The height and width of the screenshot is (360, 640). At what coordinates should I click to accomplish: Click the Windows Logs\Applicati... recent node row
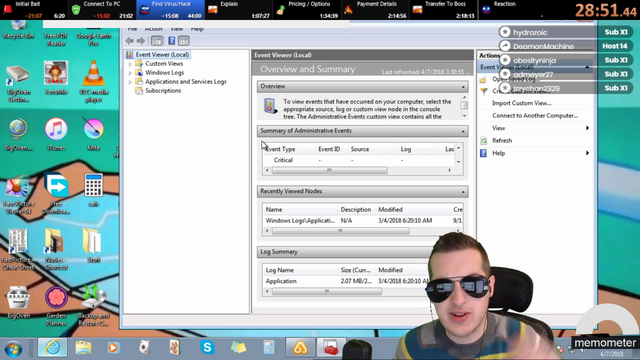point(362,220)
